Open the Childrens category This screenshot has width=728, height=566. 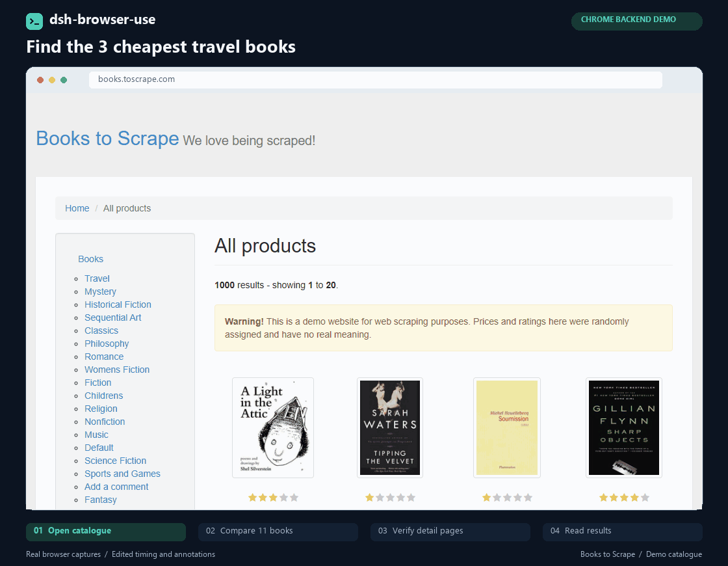click(x=103, y=396)
